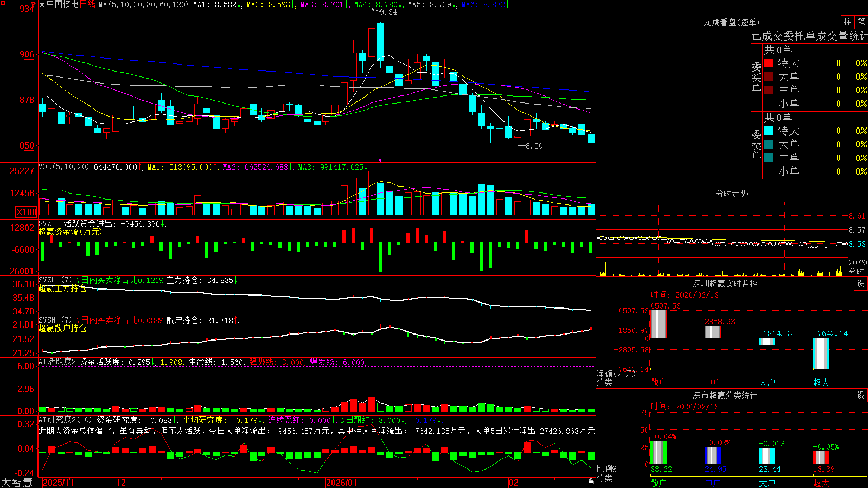868x488 pixels.
Task: Open 设 settings for 深圳超赢实时监控
Action: (x=861, y=284)
